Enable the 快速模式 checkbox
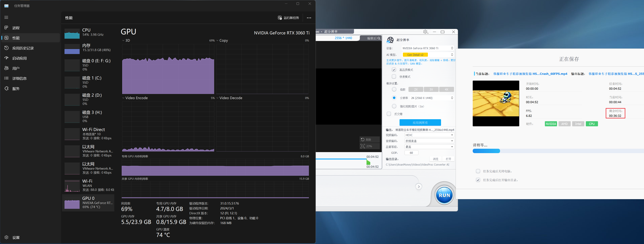644x244 pixels. (394, 77)
